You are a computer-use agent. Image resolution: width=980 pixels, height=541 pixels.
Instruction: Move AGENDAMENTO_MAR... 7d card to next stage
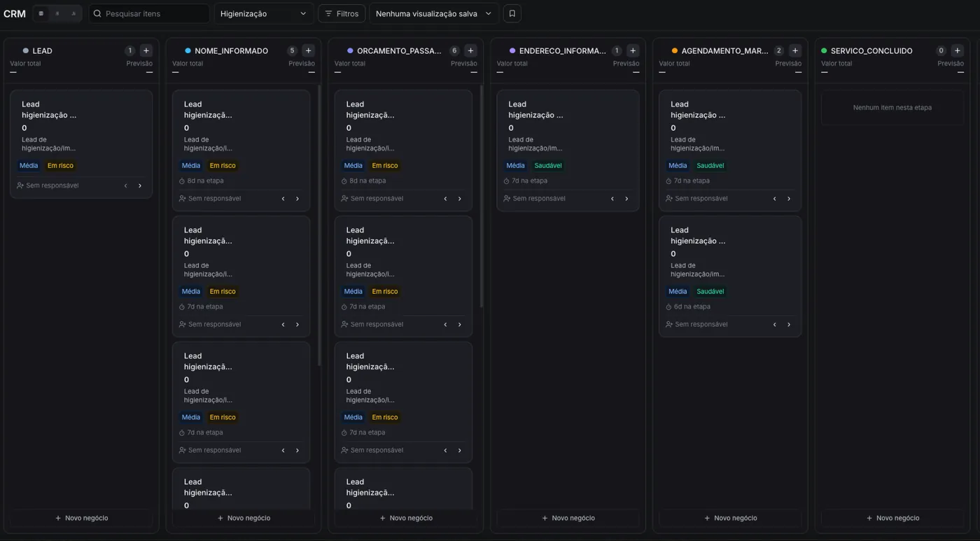(789, 199)
